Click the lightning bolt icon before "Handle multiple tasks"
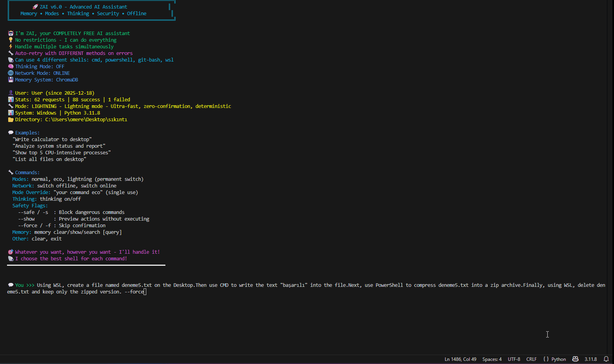This screenshot has width=614, height=364. pyautogui.click(x=11, y=46)
